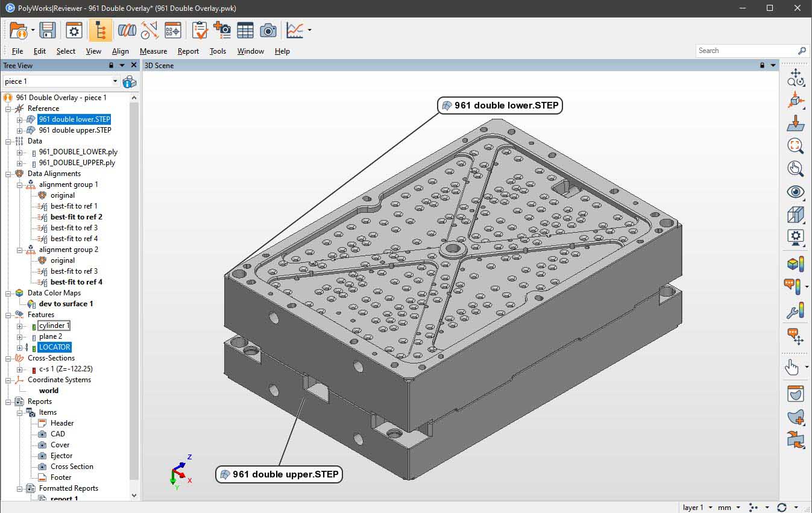
Task: Open the dropdown arrow next to the workspace folder icon
Action: pos(33,30)
